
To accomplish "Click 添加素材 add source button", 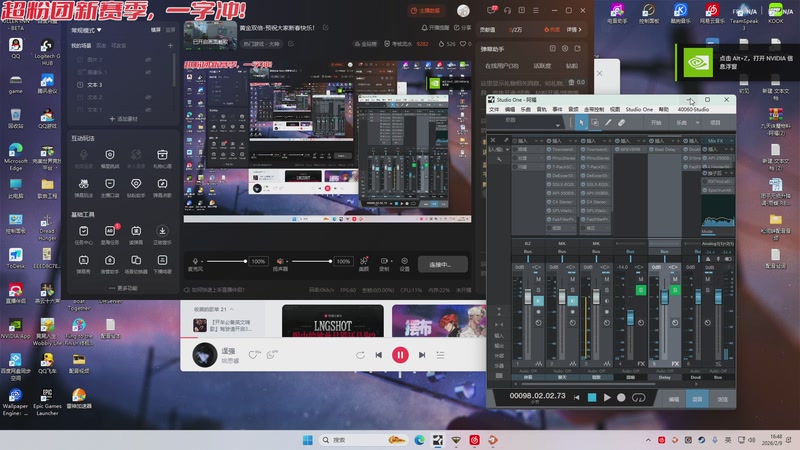I will pos(123,119).
